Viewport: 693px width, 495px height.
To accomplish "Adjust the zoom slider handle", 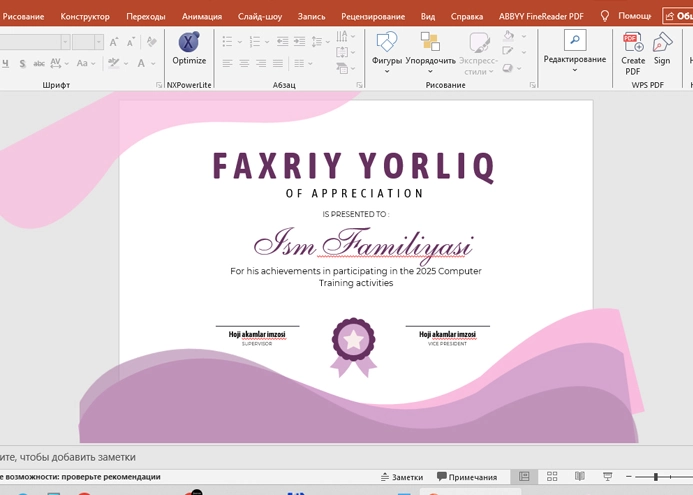I will point(656,476).
